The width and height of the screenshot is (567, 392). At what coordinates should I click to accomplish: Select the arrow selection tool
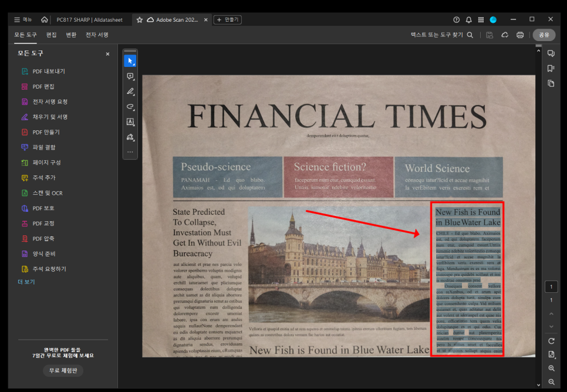[x=130, y=61]
